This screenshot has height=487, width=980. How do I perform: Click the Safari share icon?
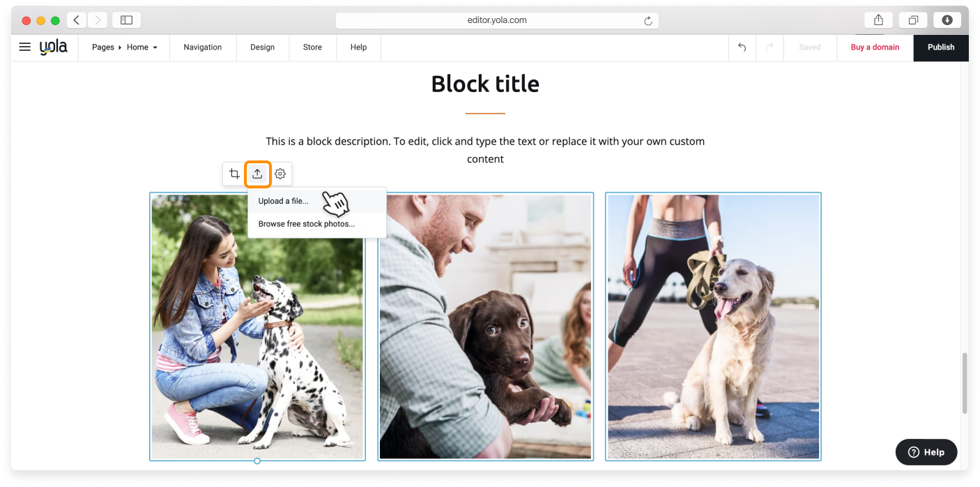tap(878, 20)
